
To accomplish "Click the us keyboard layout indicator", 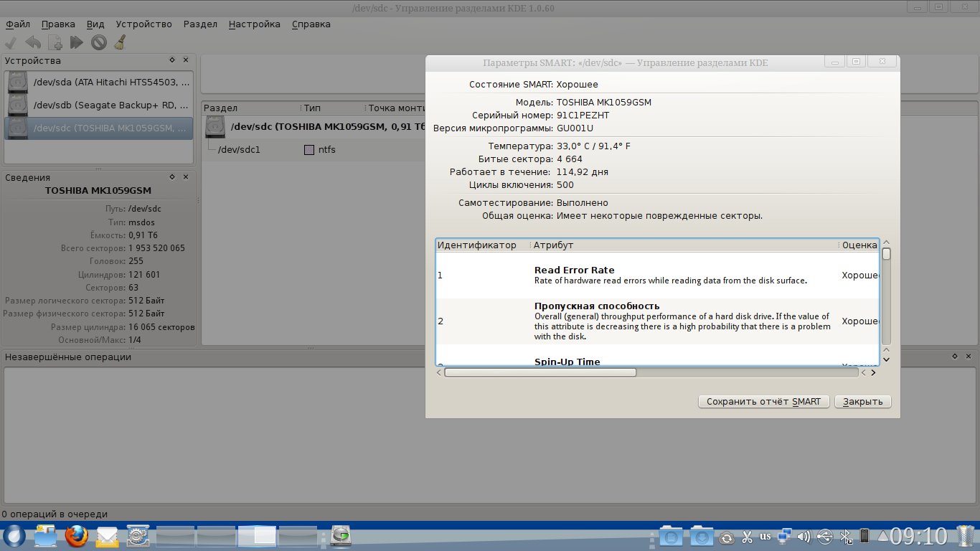I will pyautogui.click(x=765, y=536).
